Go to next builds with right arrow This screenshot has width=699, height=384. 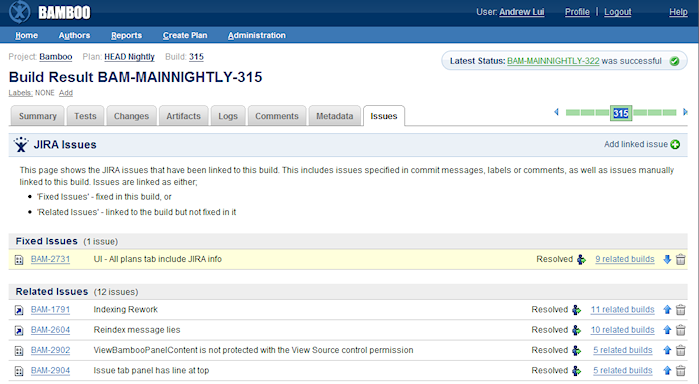[685, 112]
